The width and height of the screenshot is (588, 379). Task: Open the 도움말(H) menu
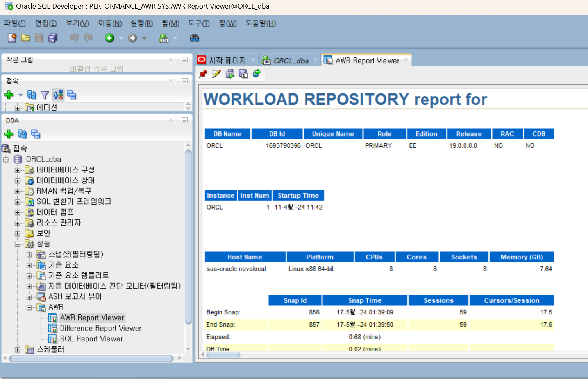[x=261, y=23]
